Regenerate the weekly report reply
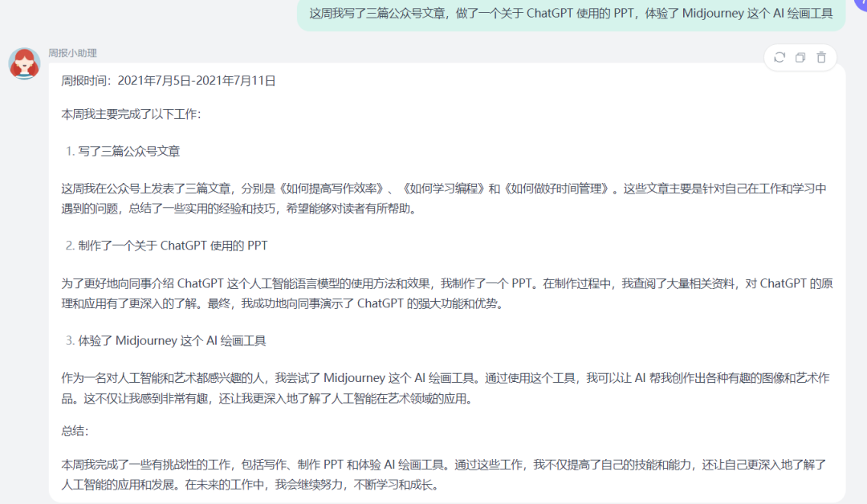Screen dimensions: 867x504 coord(779,58)
